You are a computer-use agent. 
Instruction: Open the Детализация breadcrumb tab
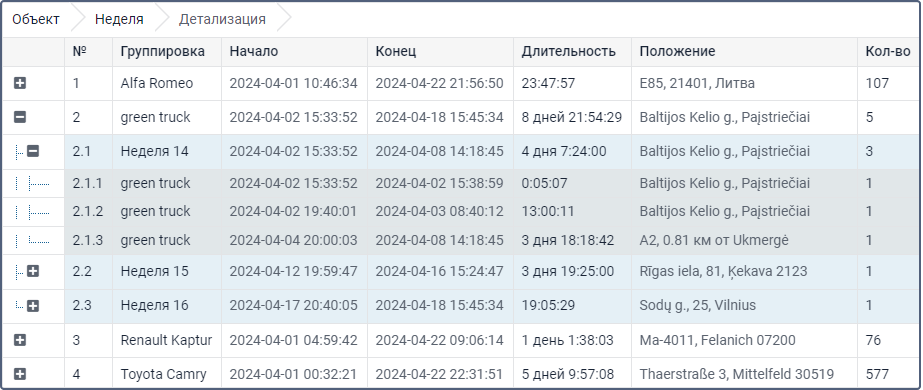(222, 19)
